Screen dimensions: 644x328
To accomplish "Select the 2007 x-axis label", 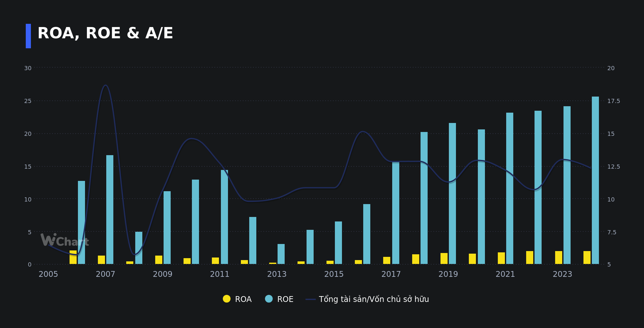I will pos(105,274).
